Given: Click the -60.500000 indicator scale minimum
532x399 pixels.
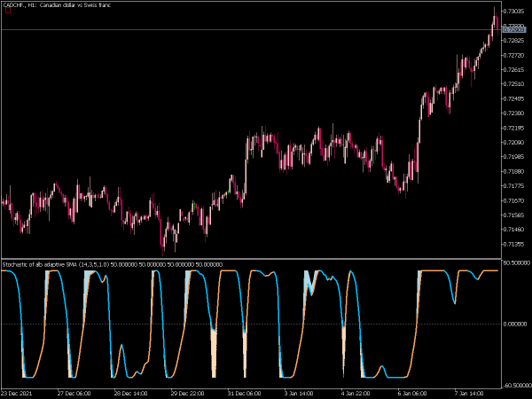Looking at the screenshot, I should point(516,386).
